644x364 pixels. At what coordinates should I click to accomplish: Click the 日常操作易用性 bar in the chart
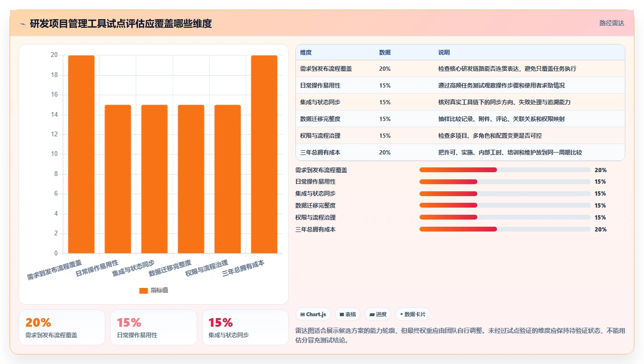[118, 179]
